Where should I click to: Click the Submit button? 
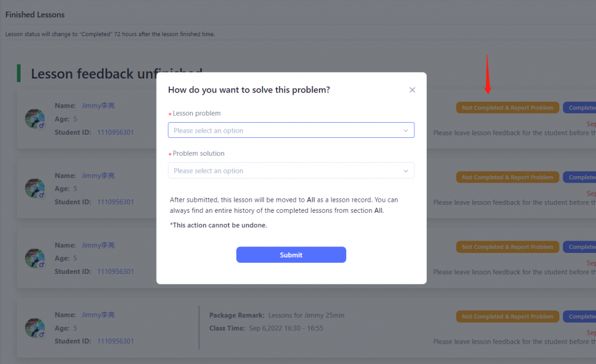(x=291, y=255)
